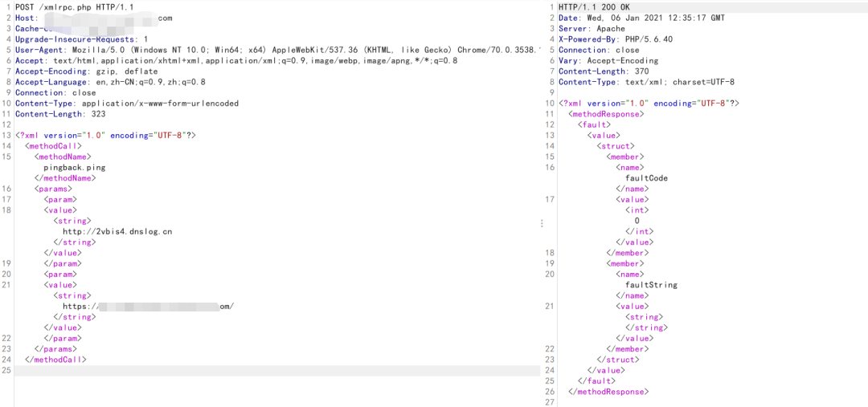The height and width of the screenshot is (407, 868).
Task: Click the opening <fault> tag
Action: (594, 125)
